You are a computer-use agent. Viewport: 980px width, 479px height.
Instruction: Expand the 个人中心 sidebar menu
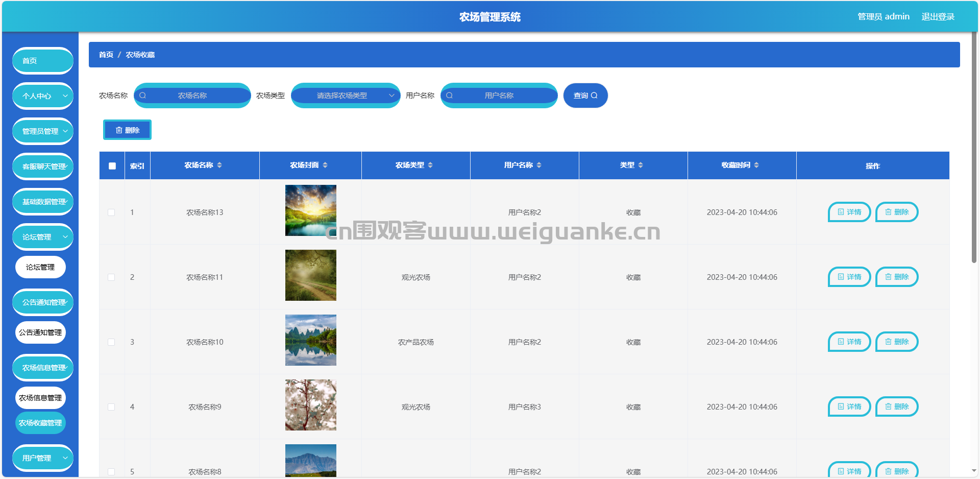point(43,96)
